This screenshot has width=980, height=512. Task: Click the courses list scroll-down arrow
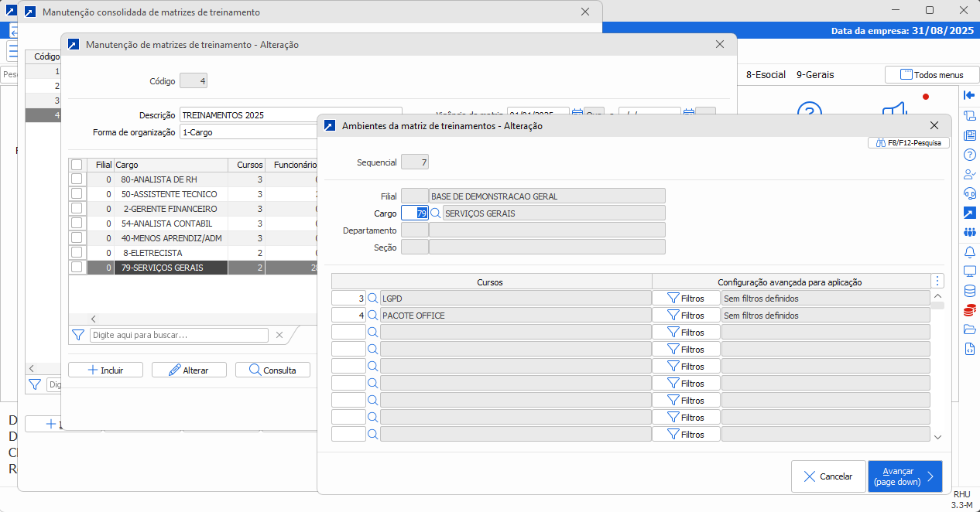click(937, 437)
